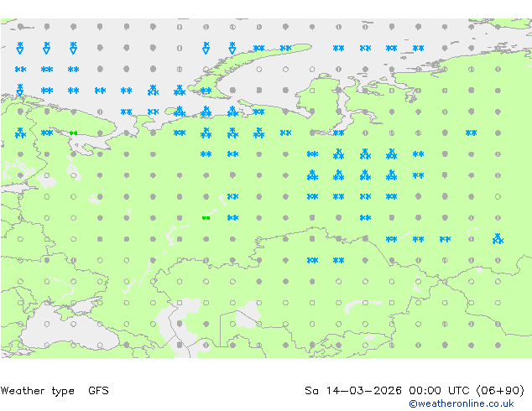Click the "Weather type" caption text
This screenshot has width=532, height=411.
pos(37,391)
